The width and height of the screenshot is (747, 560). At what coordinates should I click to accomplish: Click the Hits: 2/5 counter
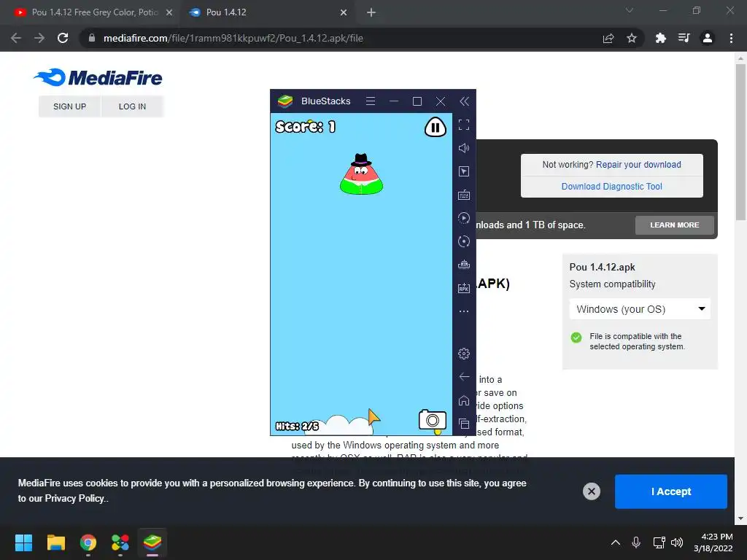[x=297, y=426]
